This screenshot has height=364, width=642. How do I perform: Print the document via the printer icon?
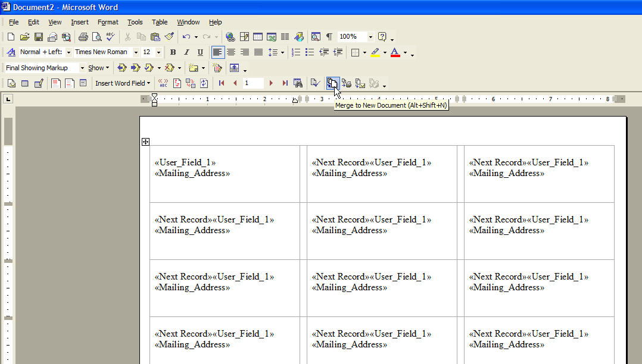pyautogui.click(x=83, y=37)
